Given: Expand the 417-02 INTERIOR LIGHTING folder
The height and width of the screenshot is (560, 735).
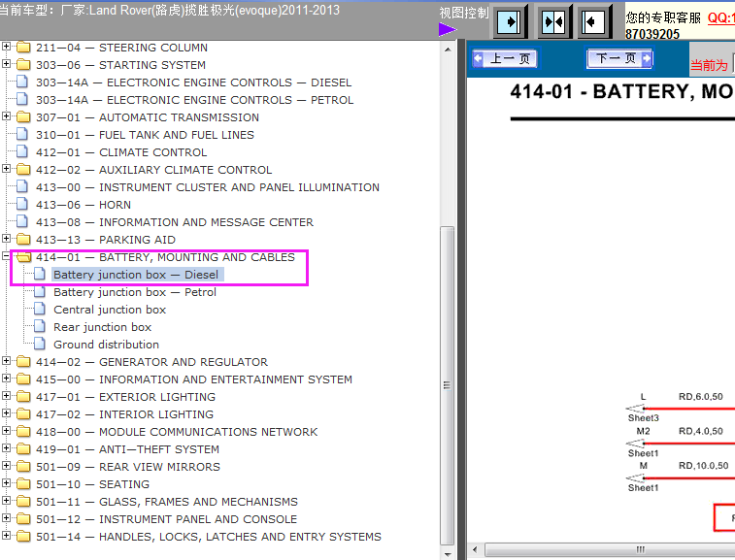Looking at the screenshot, I should [x=6, y=413].
